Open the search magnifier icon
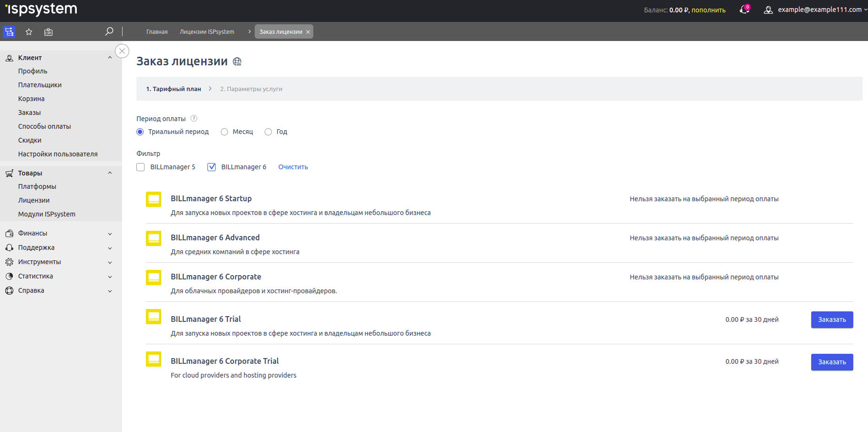868x432 pixels. click(109, 31)
